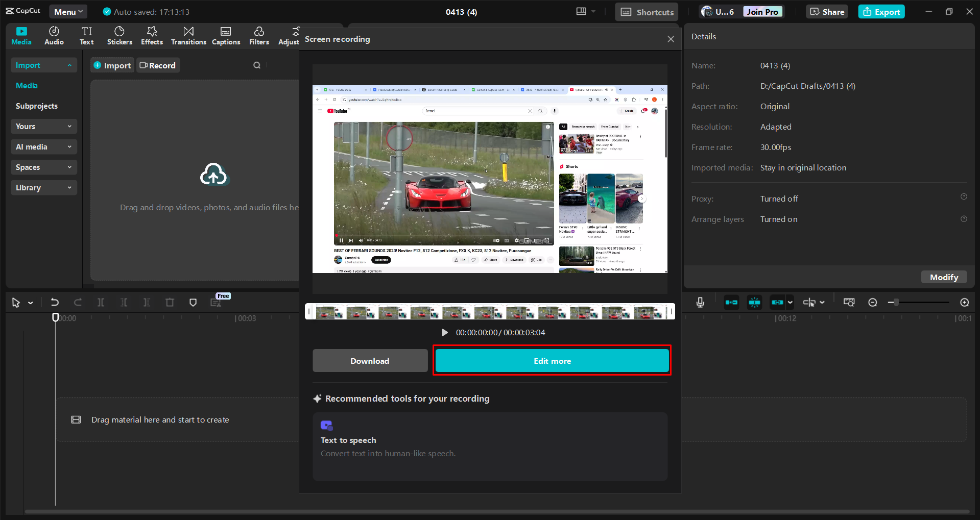Toggle linked selection in the timeline
The height and width of the screenshot is (520, 980).
tap(777, 302)
